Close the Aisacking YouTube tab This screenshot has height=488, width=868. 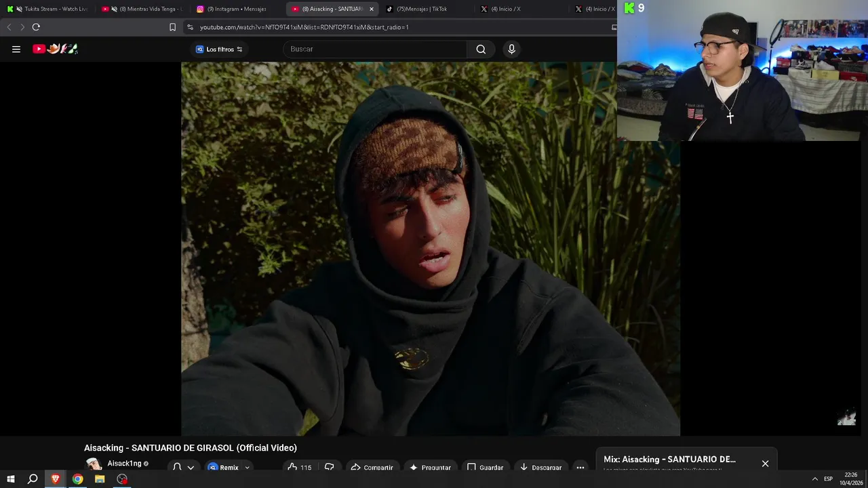tap(371, 9)
